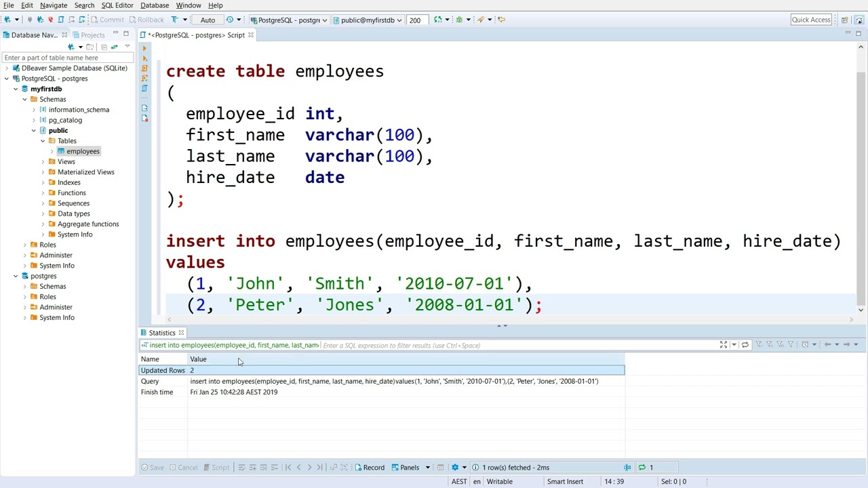Click the Record mode icon

[x=359, y=468]
